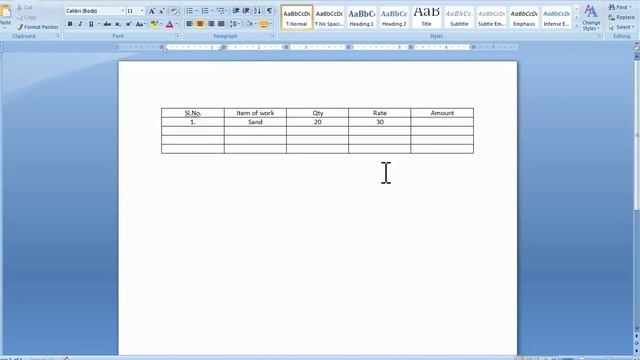
Task: Click the 'Sand' table cell
Action: click(x=255, y=122)
